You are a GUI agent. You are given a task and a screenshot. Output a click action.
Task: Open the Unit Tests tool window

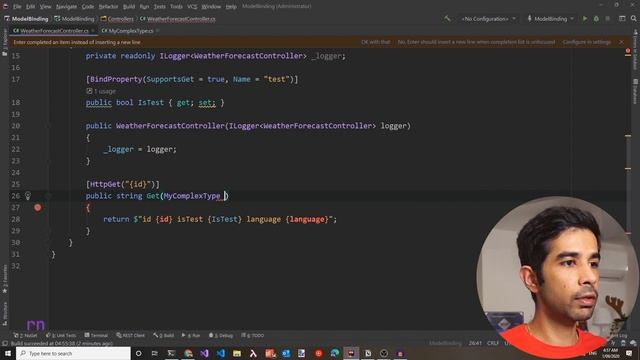pos(61,336)
